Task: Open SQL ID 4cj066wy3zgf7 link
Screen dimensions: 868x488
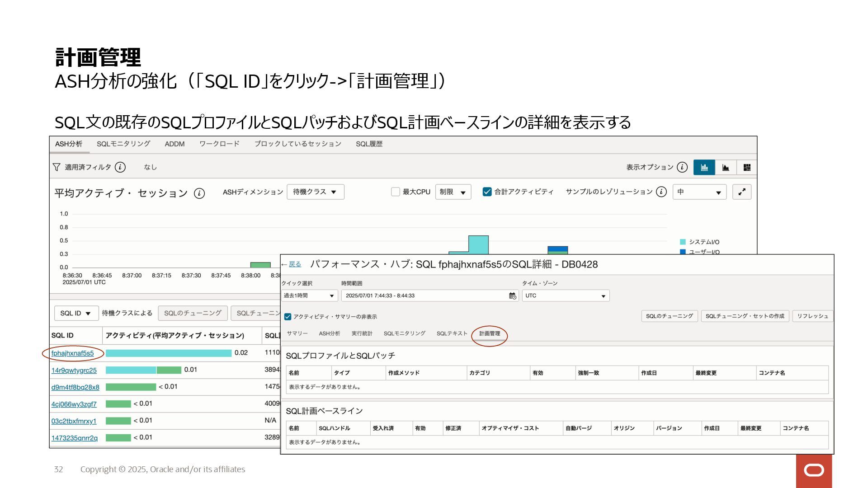Action: tap(74, 404)
